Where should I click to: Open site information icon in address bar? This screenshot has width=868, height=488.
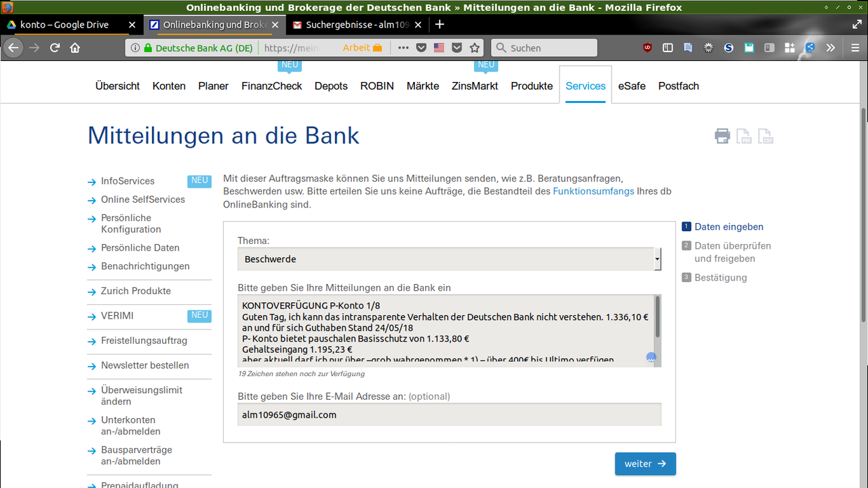135,48
